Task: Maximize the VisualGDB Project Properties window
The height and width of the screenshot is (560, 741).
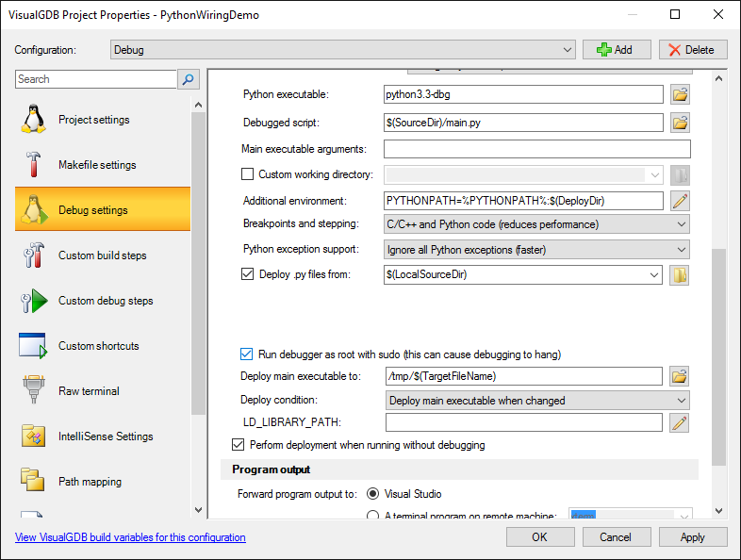Action: point(675,14)
